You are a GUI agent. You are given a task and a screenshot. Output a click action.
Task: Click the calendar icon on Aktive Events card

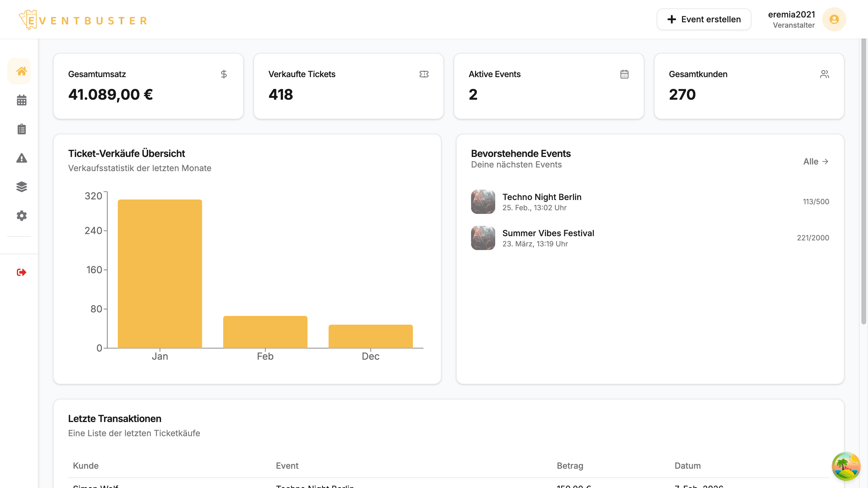pos(624,74)
